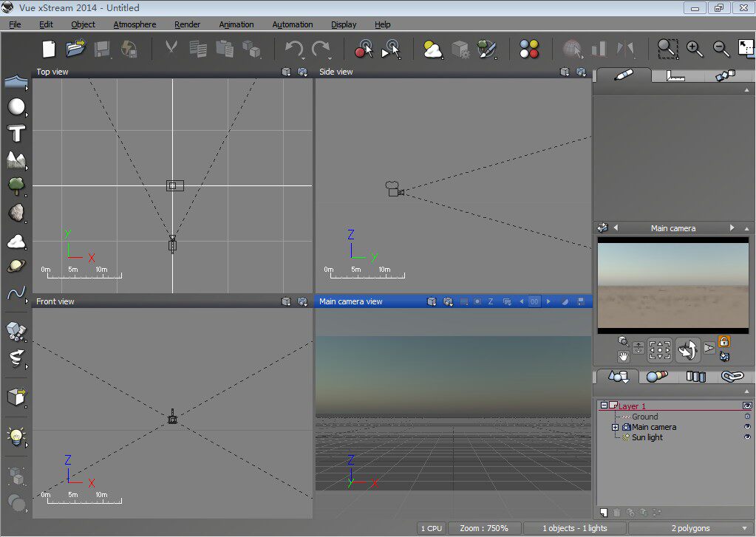Select the 3D Text tool
The image size is (756, 537).
[x=16, y=134]
